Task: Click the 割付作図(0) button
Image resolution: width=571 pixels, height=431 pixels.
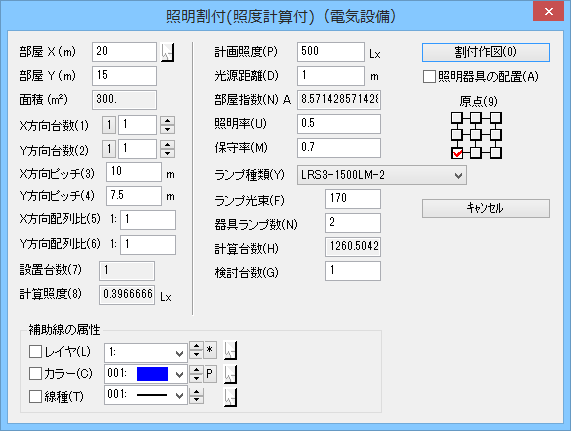Action: point(486,52)
